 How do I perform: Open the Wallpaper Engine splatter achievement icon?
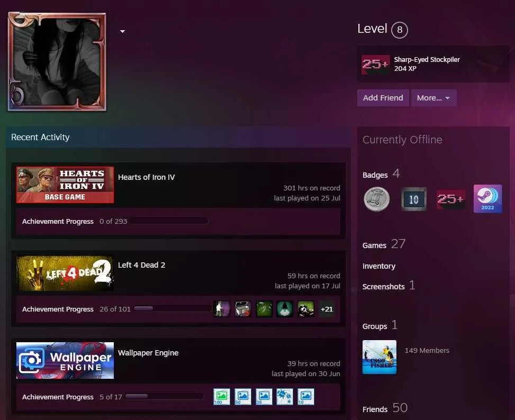pyautogui.click(x=285, y=397)
